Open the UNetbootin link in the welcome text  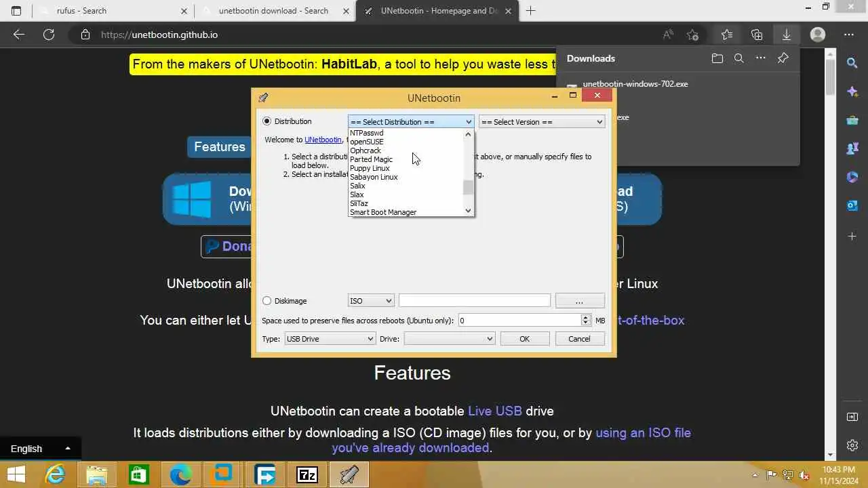point(323,140)
